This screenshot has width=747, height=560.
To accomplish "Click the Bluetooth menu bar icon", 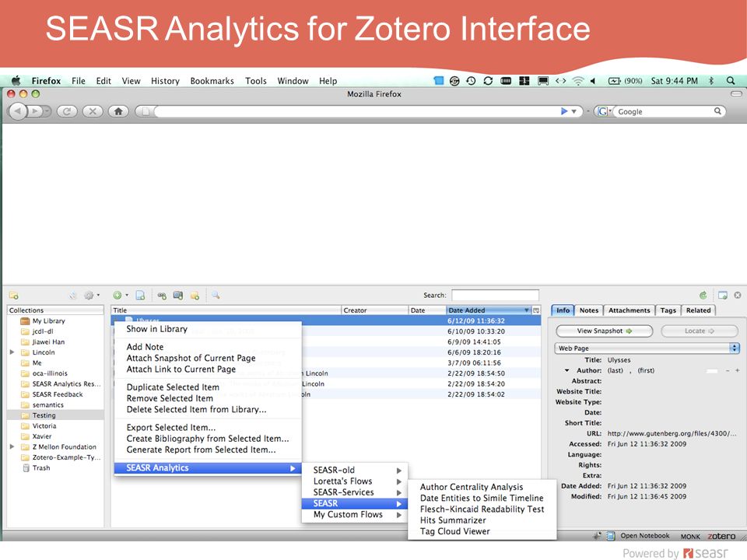I will coord(711,81).
